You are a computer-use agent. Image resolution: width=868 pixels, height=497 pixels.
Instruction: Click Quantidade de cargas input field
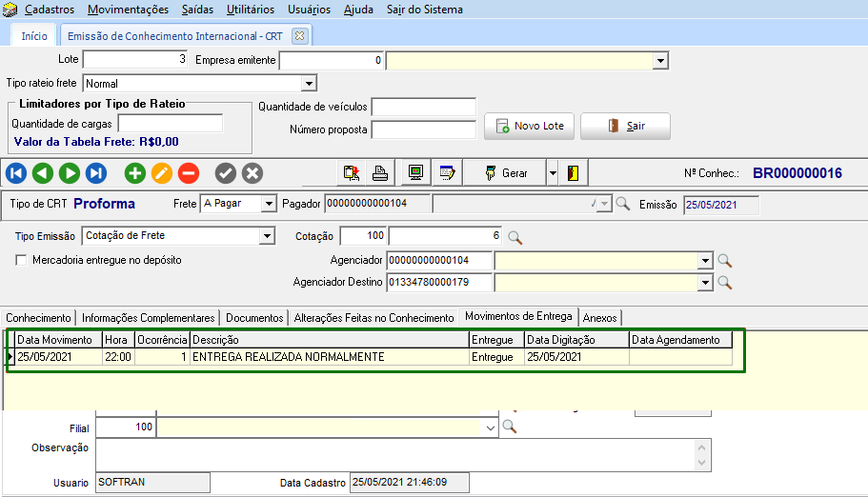pyautogui.click(x=171, y=124)
